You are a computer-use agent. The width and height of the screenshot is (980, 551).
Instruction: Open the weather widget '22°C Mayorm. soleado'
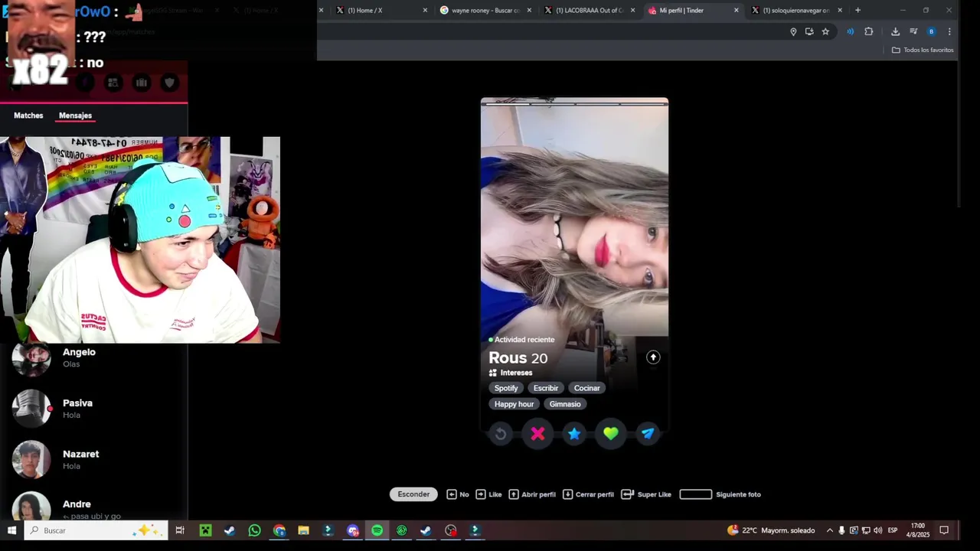(770, 530)
